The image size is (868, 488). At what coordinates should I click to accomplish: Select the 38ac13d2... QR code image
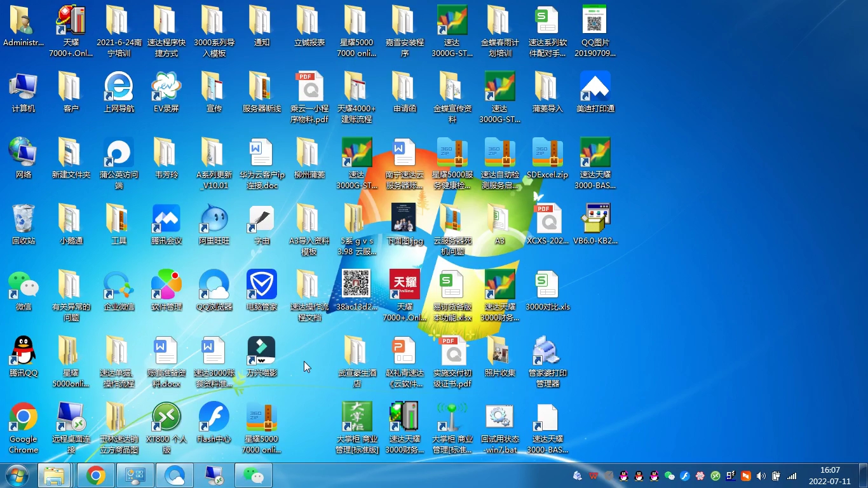pos(357,291)
